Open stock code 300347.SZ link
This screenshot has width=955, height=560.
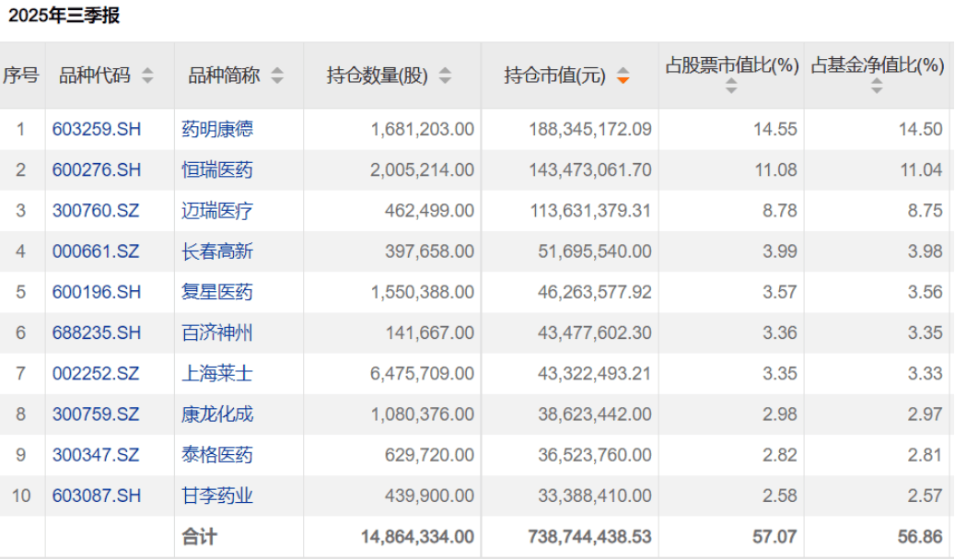(96, 455)
